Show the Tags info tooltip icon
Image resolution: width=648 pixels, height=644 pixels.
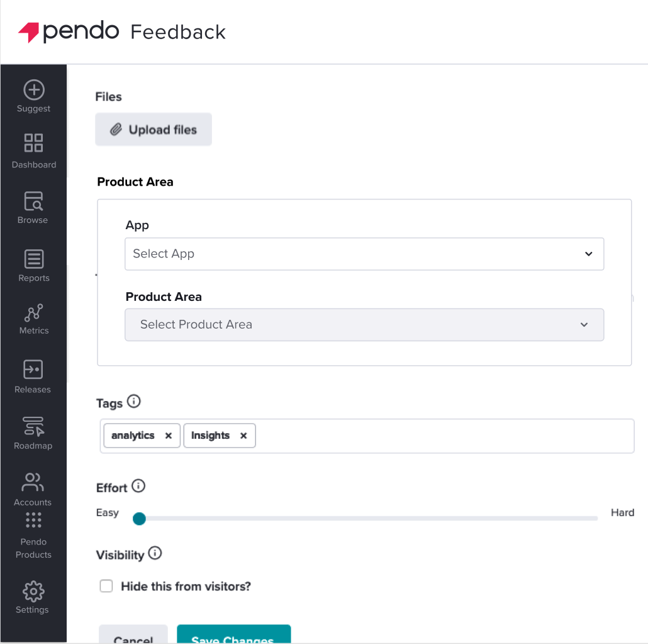pyautogui.click(x=133, y=401)
